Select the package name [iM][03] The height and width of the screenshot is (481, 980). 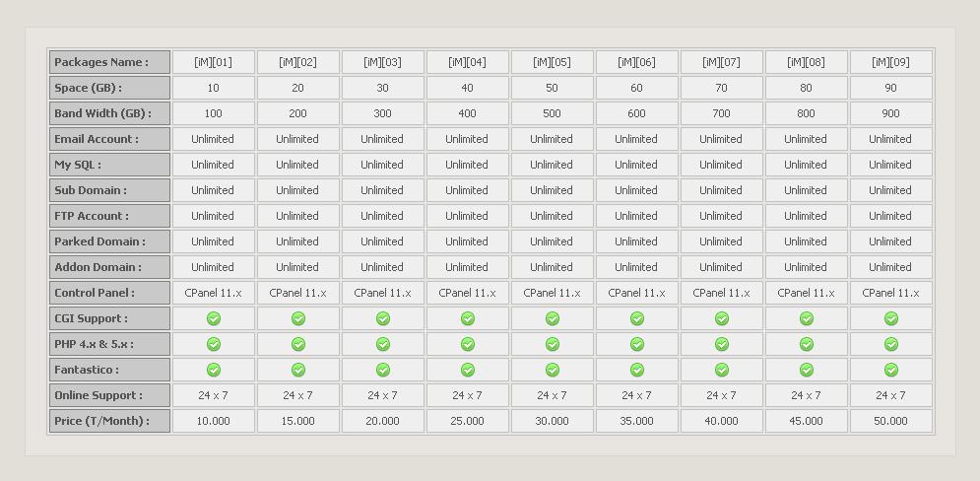tap(383, 62)
